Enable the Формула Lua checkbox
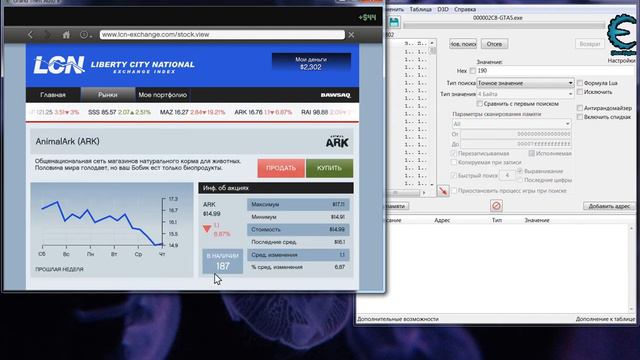Image resolution: width=640 pixels, height=360 pixels. (x=580, y=83)
